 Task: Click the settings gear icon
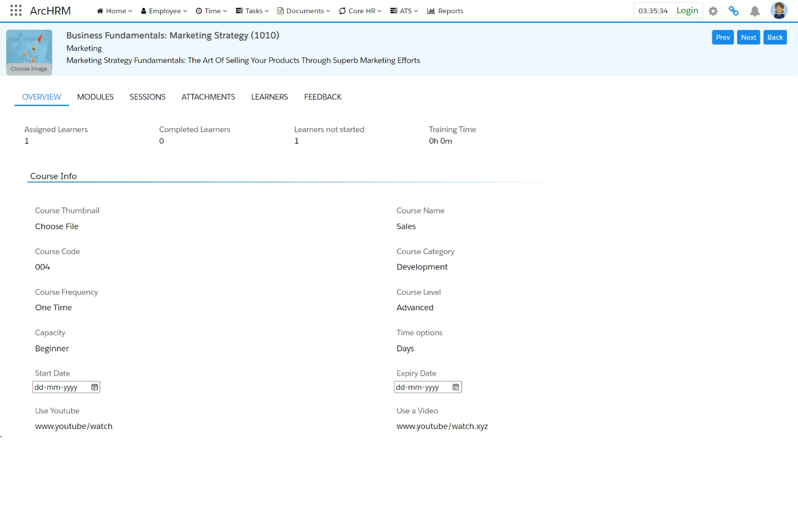tap(713, 11)
